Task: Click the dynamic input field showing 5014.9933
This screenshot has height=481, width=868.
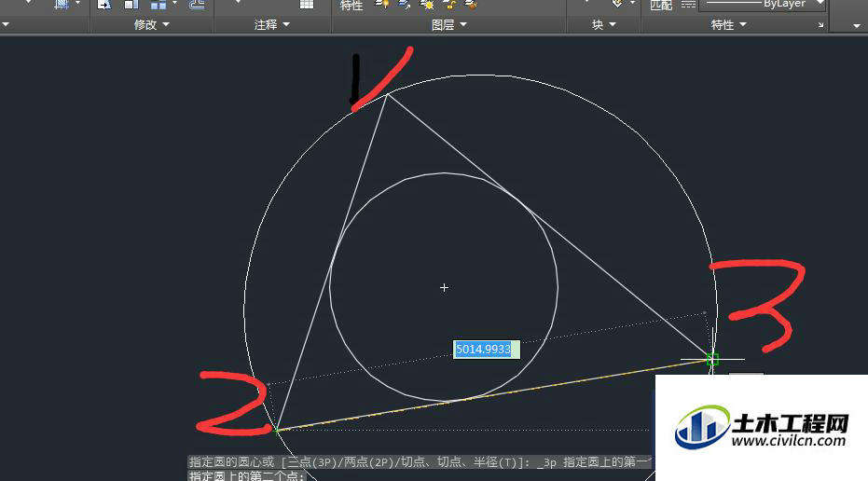Action: [x=487, y=350]
